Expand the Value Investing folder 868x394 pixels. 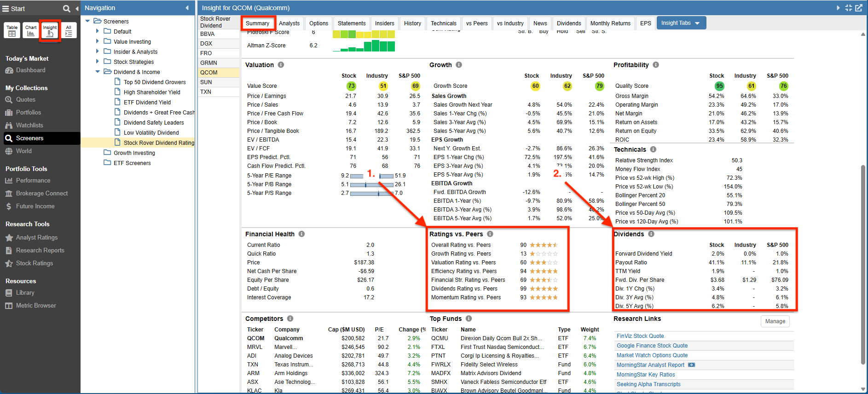[x=97, y=41]
